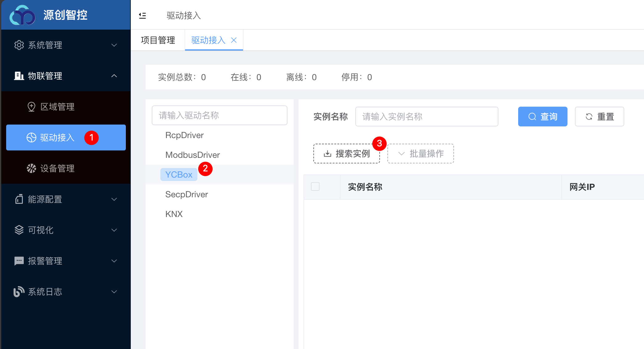Expand the 系统日志 menu chevron
The image size is (644, 349).
[114, 292]
